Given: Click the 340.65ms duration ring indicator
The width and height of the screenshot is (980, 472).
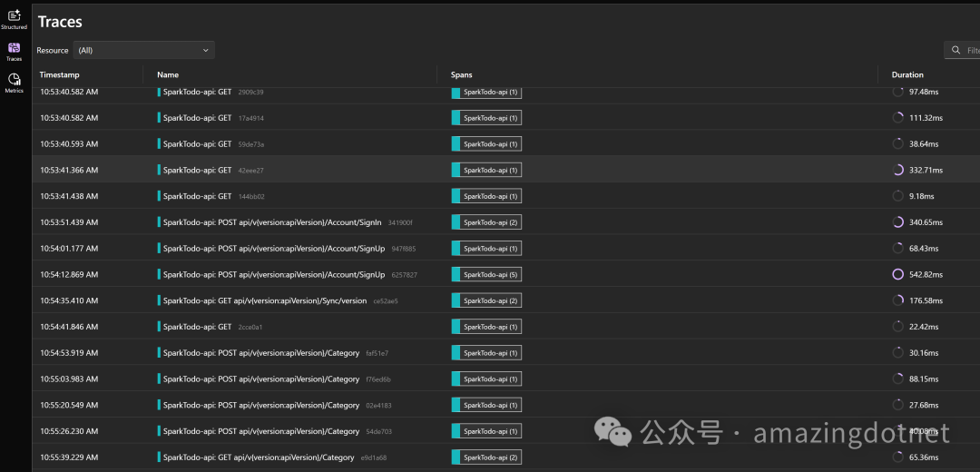Looking at the screenshot, I should click(898, 222).
